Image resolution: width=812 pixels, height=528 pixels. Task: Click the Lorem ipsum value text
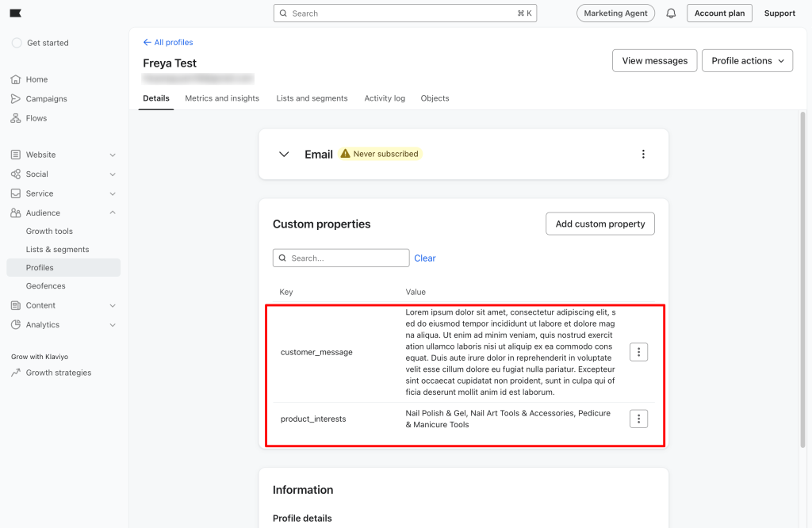(x=511, y=352)
